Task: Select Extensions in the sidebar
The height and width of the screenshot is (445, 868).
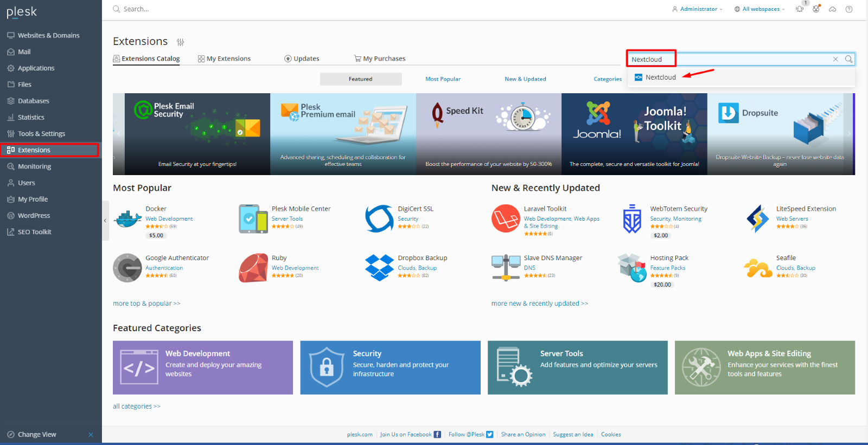Action: (x=49, y=150)
